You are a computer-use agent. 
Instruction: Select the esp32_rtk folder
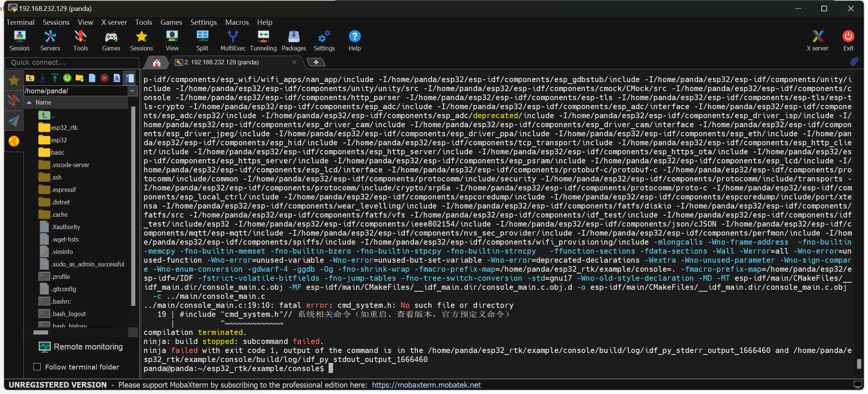(x=58, y=128)
